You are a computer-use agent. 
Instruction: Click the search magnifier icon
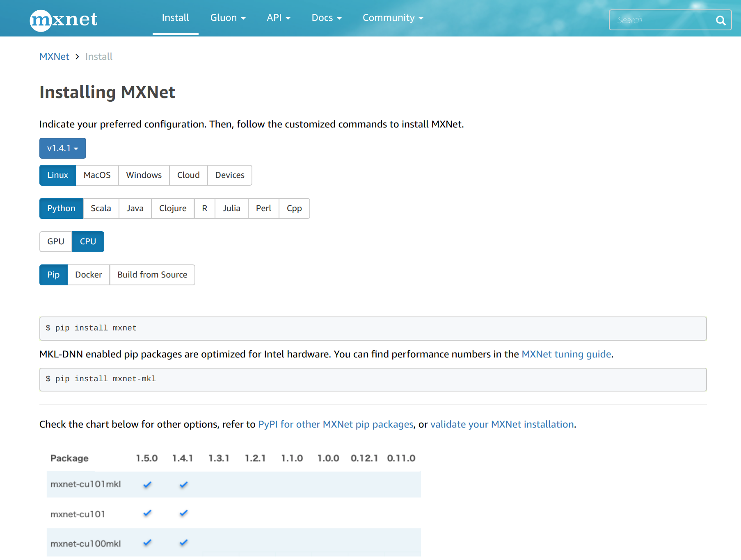[x=720, y=20]
